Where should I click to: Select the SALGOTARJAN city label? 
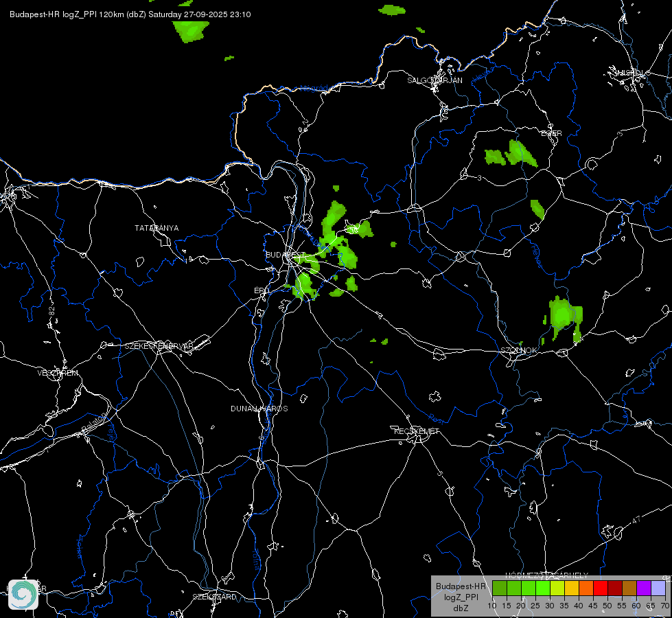click(435, 80)
